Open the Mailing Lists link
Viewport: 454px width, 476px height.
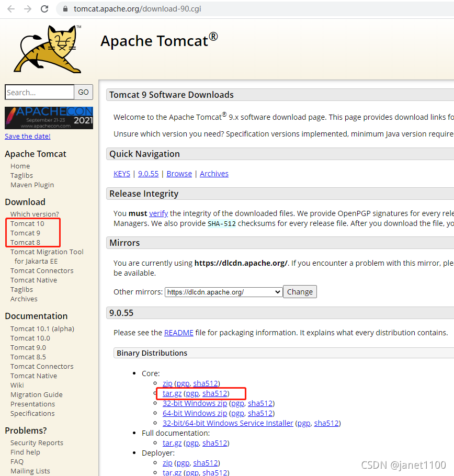(x=30, y=471)
